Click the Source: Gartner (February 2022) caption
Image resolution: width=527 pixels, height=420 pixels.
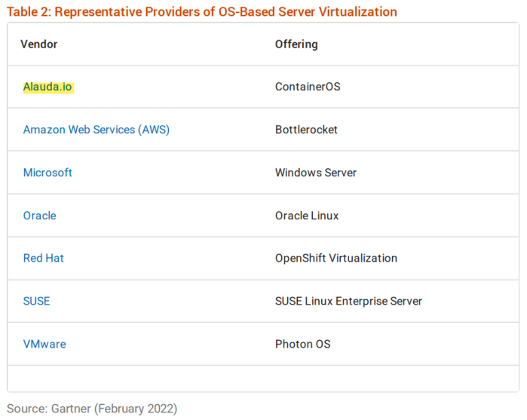92,409
